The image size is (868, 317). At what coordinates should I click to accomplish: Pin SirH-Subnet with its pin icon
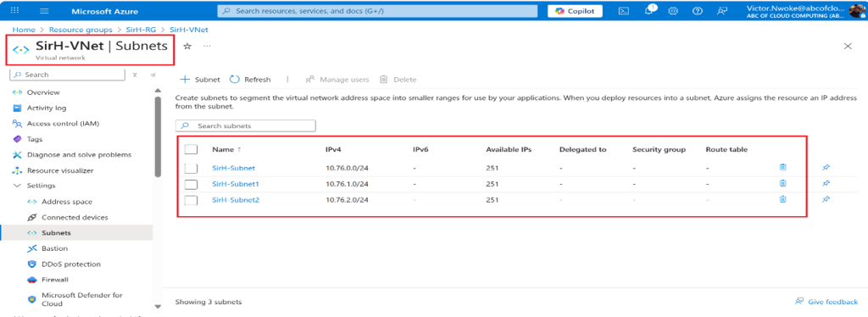tap(826, 167)
